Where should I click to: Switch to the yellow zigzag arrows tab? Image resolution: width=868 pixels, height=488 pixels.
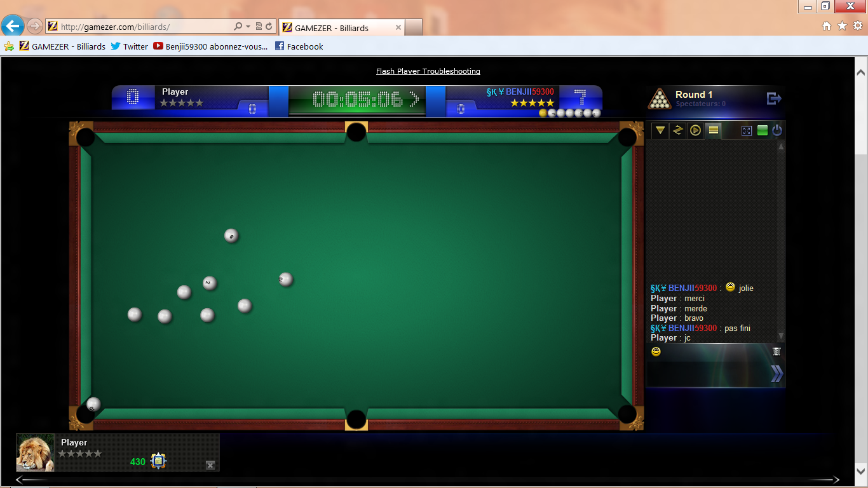678,130
